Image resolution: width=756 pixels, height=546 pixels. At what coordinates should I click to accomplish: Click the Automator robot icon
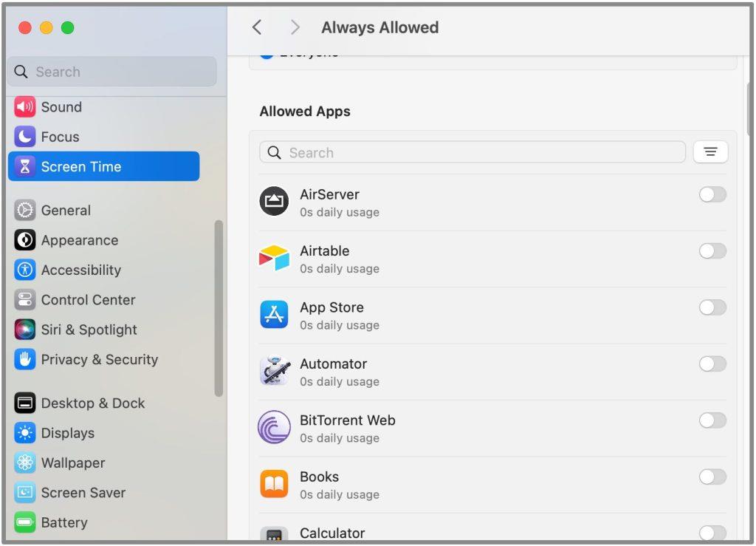point(275,371)
